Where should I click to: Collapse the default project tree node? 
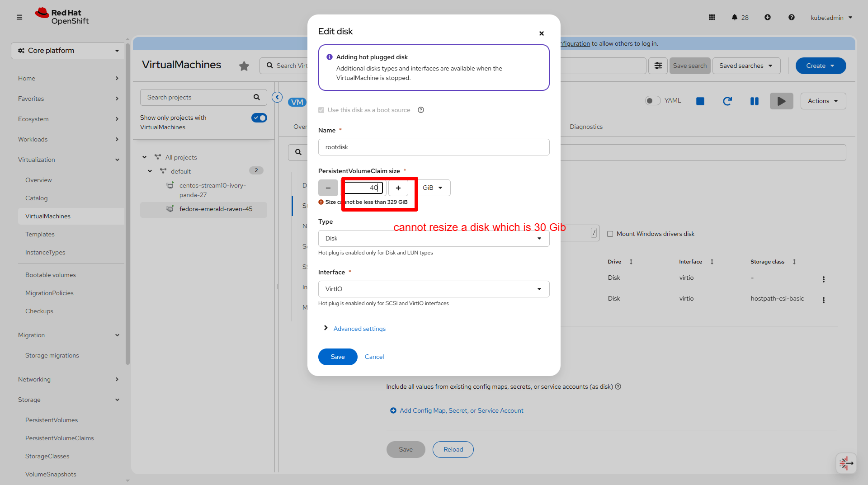pyautogui.click(x=150, y=171)
